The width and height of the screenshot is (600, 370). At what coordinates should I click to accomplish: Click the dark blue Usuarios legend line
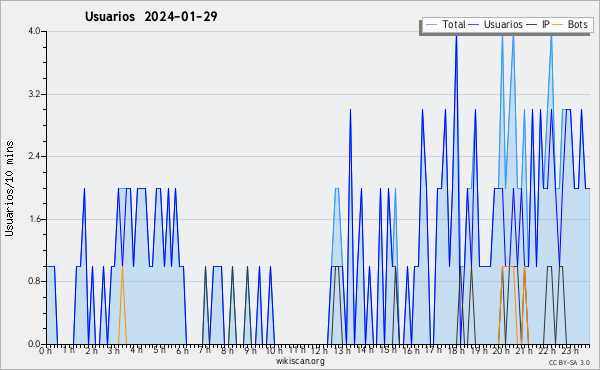click(474, 25)
